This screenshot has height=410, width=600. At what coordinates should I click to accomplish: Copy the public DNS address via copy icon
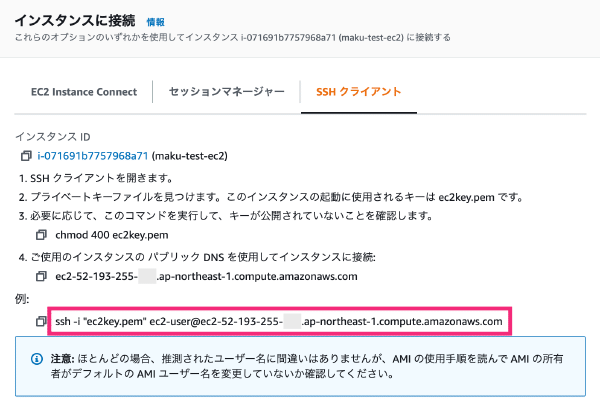41,276
